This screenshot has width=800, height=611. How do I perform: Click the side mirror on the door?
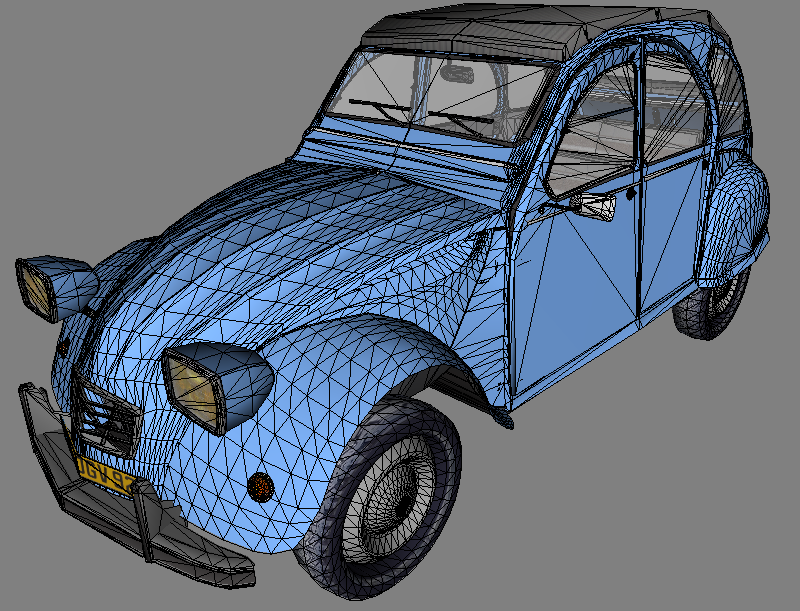(x=596, y=207)
